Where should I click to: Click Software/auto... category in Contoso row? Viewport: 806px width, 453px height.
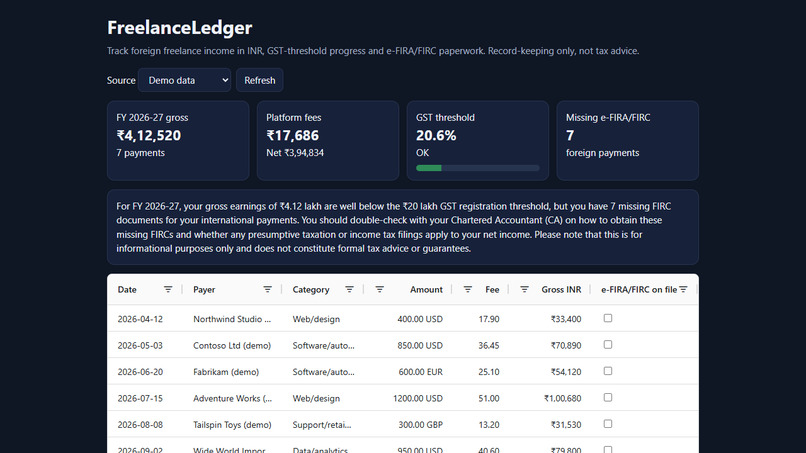tap(323, 346)
